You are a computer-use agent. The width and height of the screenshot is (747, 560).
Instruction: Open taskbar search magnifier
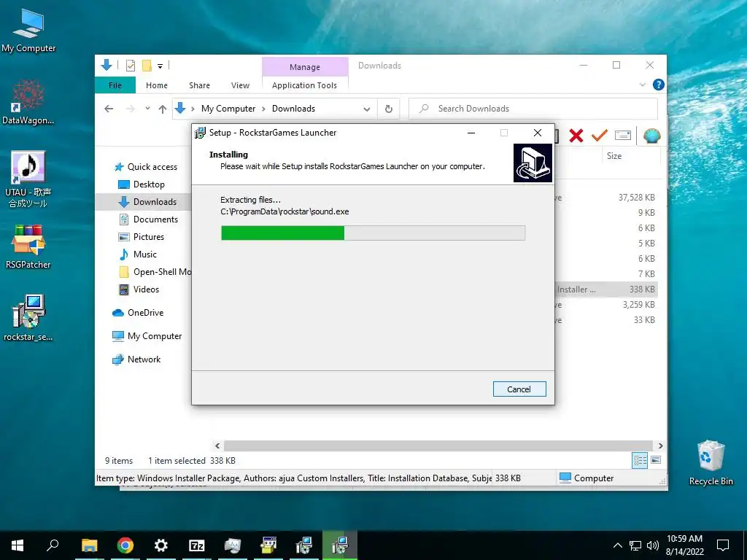pyautogui.click(x=53, y=545)
